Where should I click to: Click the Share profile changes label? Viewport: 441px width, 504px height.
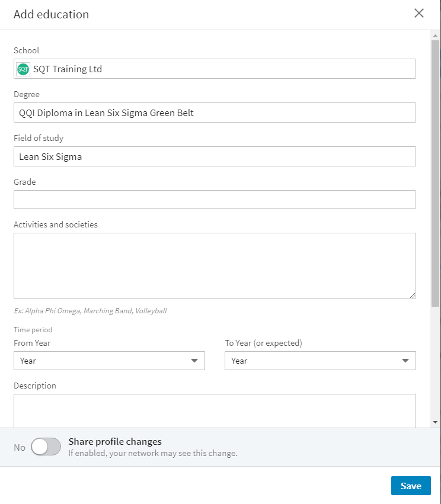point(115,442)
